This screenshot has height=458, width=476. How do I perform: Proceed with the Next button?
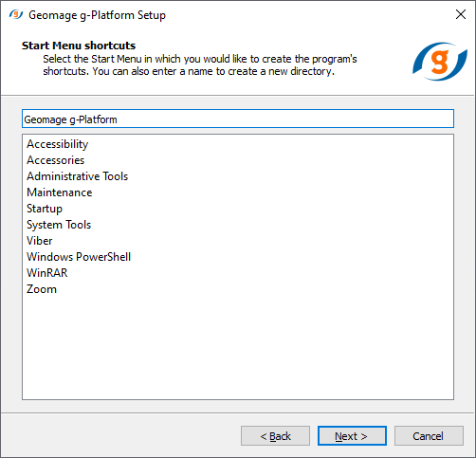[352, 436]
